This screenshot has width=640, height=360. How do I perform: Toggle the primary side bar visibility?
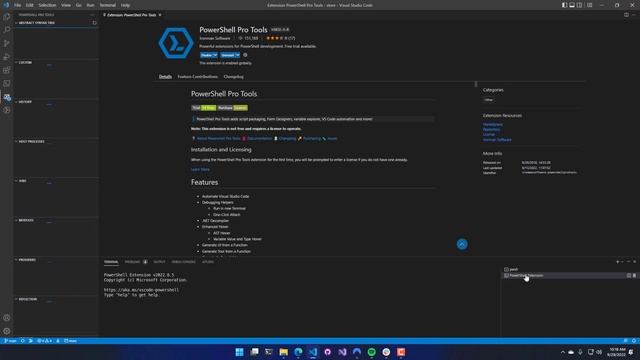click(x=564, y=5)
